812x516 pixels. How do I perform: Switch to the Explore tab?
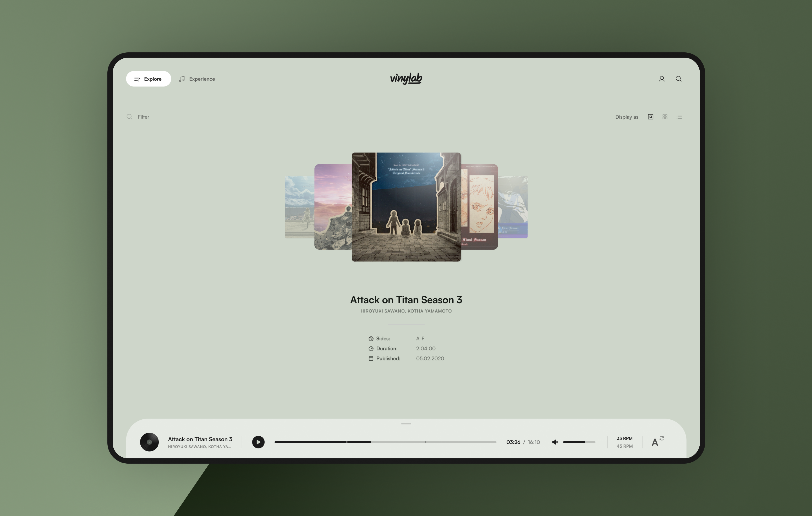click(148, 79)
